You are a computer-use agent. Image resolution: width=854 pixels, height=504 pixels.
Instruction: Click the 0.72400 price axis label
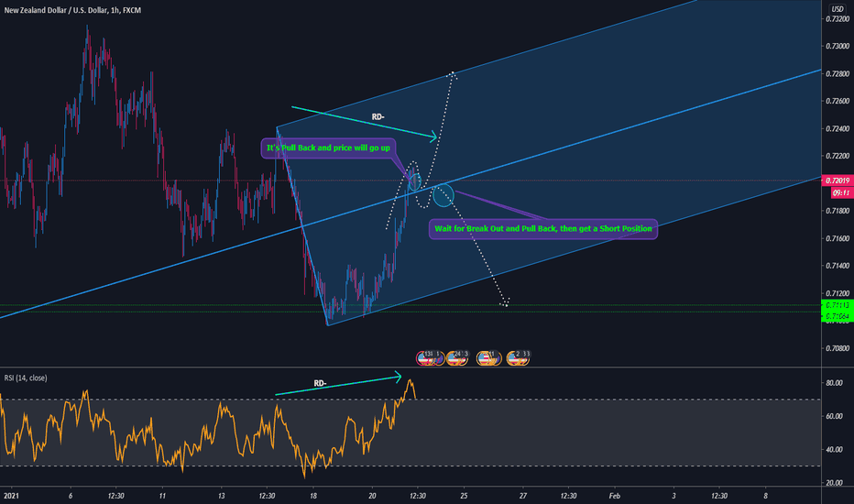tap(838, 128)
